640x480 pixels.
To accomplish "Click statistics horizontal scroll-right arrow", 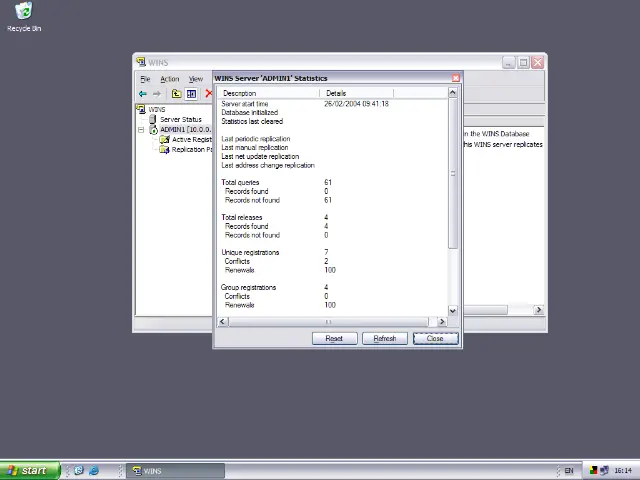I will point(442,322).
